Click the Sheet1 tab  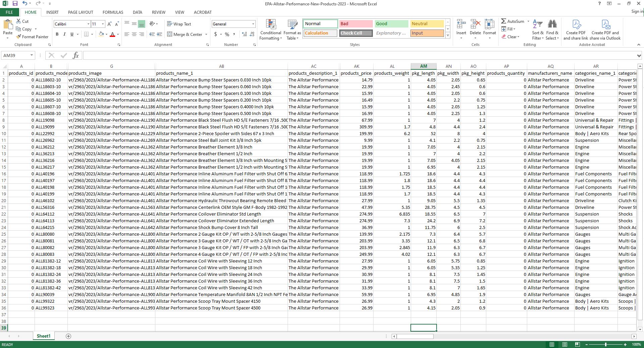43,336
